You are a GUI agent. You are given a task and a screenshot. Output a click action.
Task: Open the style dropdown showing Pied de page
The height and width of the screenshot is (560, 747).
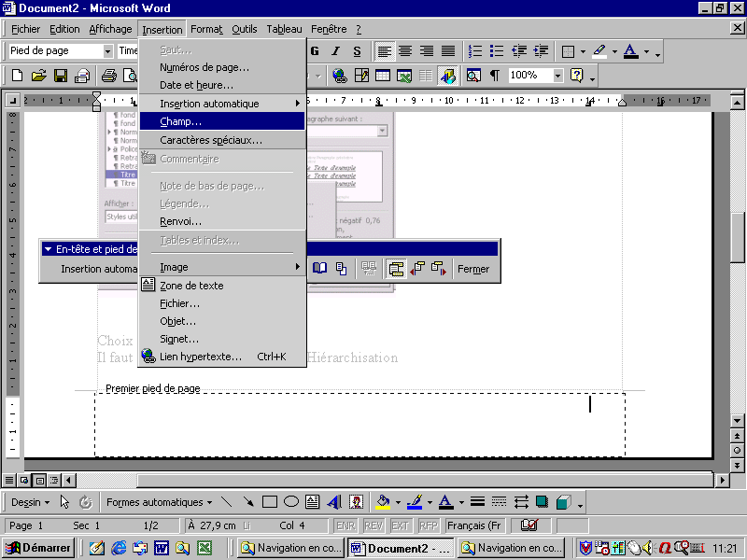pos(107,51)
